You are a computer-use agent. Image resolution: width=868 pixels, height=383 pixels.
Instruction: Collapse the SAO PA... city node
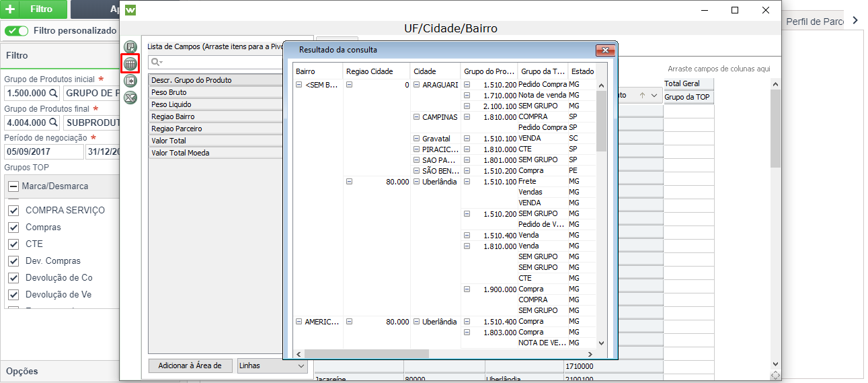click(416, 160)
